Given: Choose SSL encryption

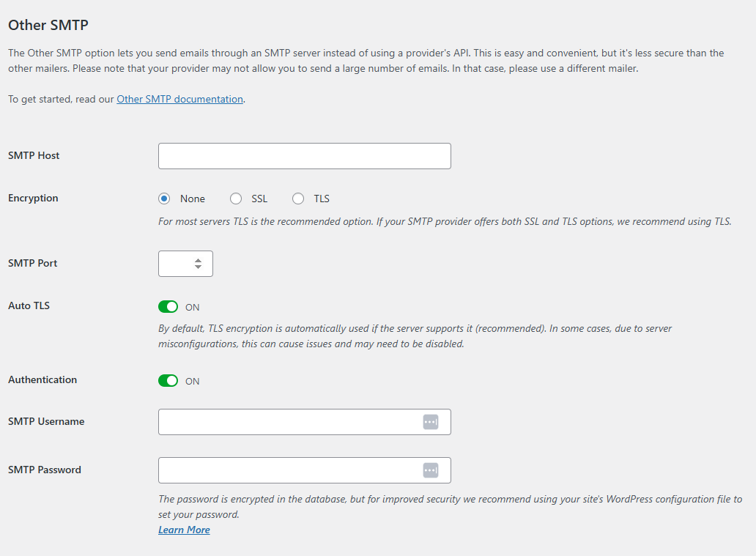Looking at the screenshot, I should click(x=236, y=199).
